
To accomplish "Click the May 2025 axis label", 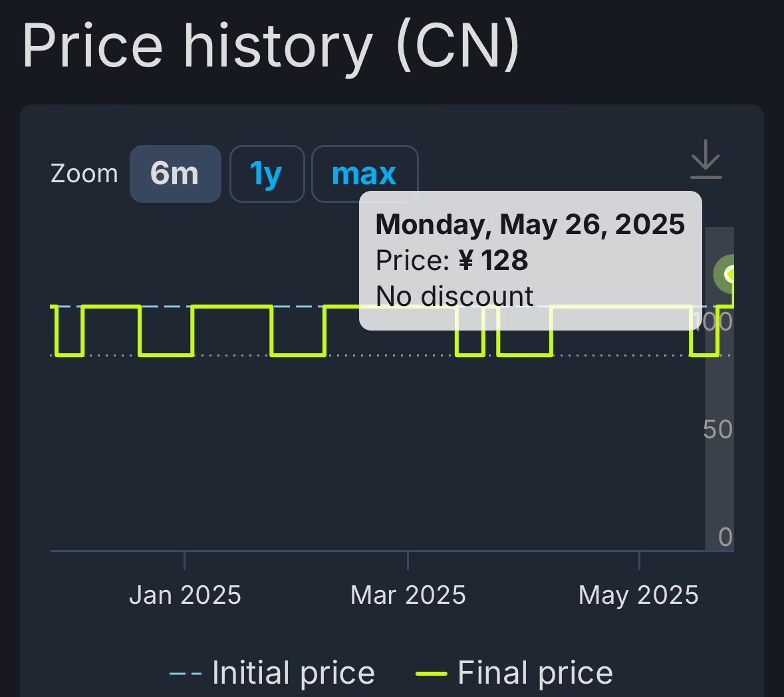I will [x=638, y=595].
